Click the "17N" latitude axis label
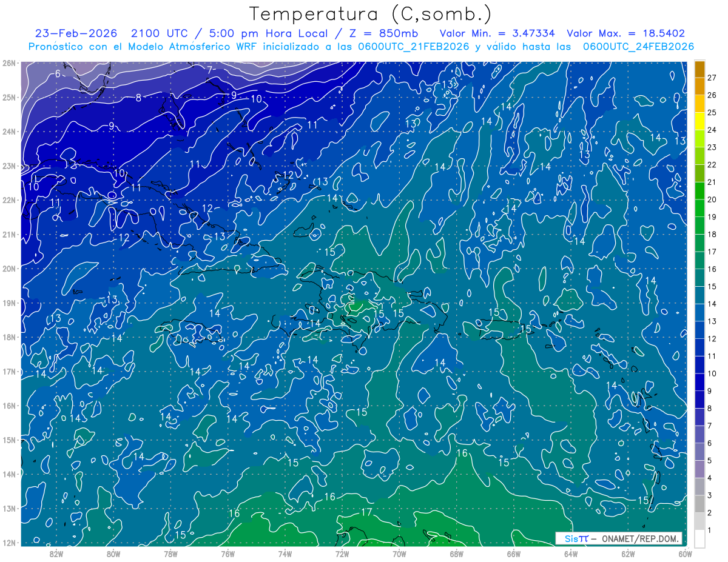The image size is (728, 562). click(8, 371)
